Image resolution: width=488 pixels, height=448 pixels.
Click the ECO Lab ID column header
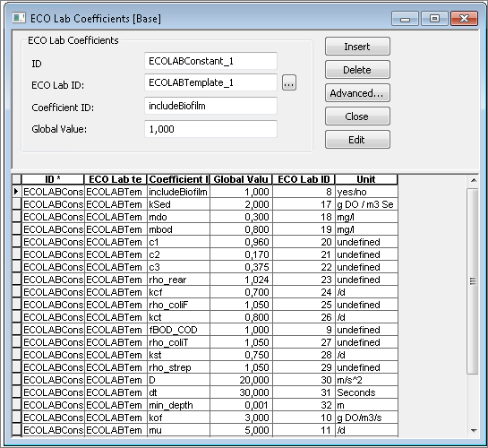[304, 179]
